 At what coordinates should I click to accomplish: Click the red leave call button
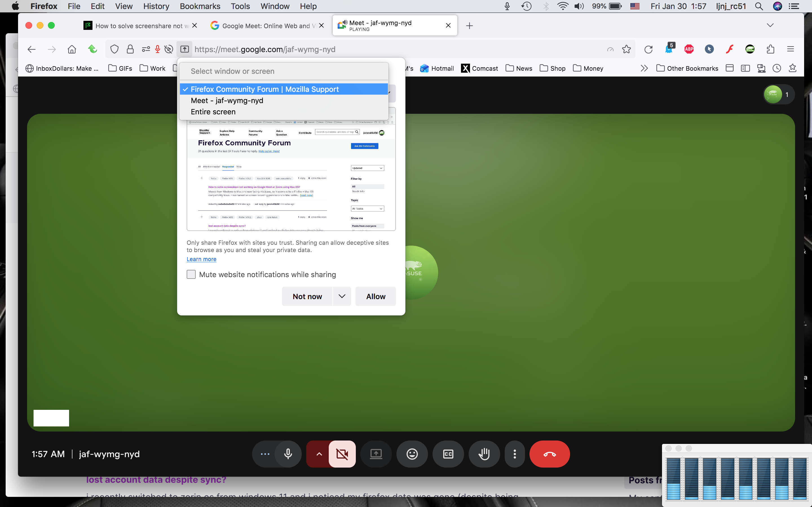tap(549, 454)
